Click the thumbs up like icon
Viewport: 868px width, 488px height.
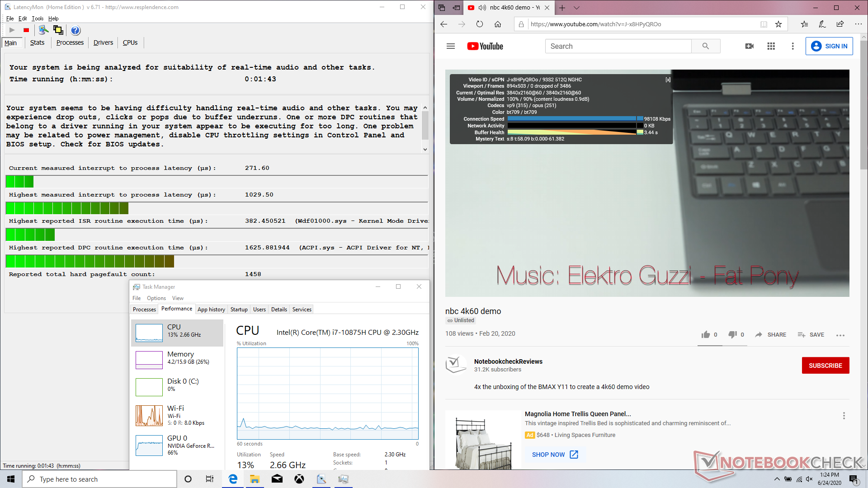705,334
